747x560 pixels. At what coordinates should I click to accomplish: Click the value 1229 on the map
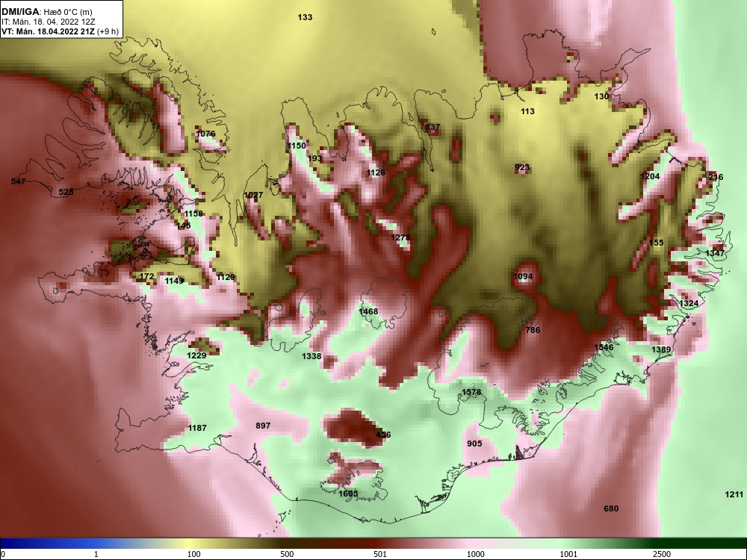(196, 355)
